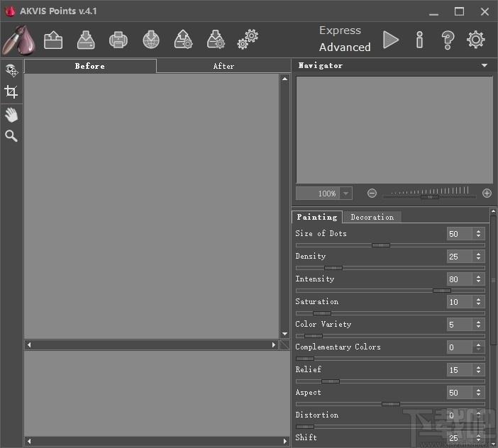Screen dimensions: 498x448
Task: Save the image with the save icon
Action: coord(86,40)
